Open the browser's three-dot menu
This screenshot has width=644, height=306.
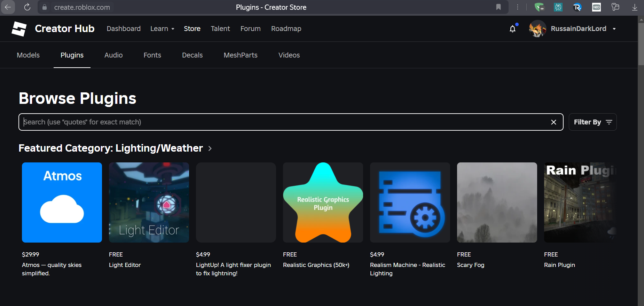tap(518, 7)
